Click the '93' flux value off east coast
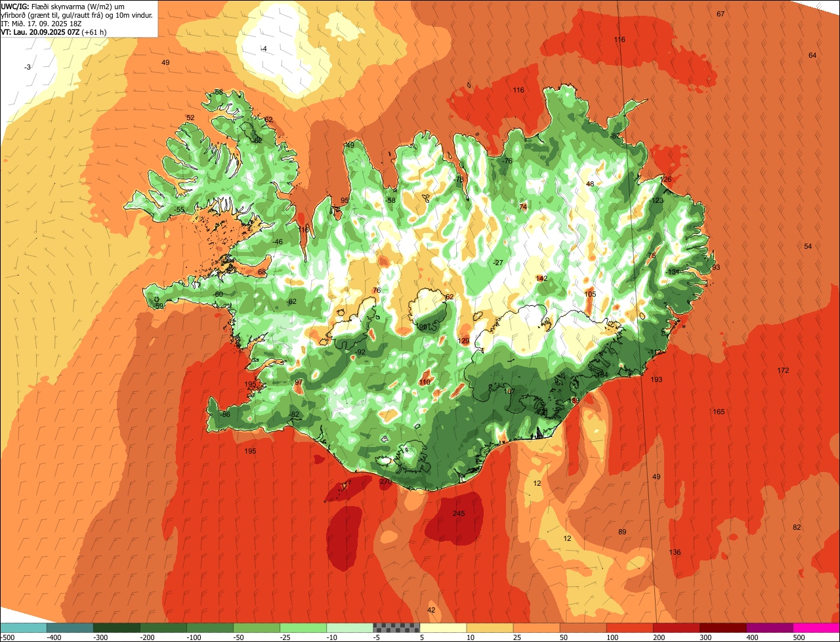This screenshot has height=642, width=840. (x=716, y=267)
